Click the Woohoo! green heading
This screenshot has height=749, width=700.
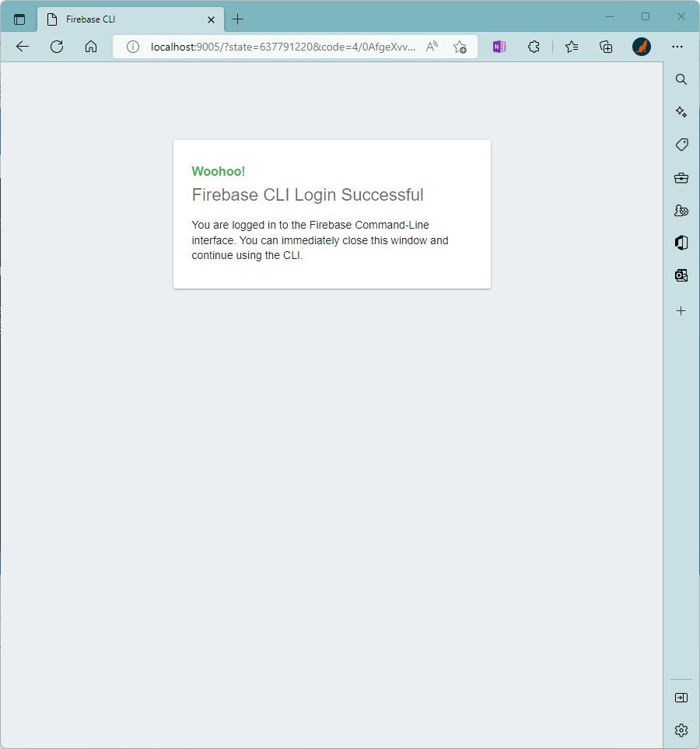point(219,171)
